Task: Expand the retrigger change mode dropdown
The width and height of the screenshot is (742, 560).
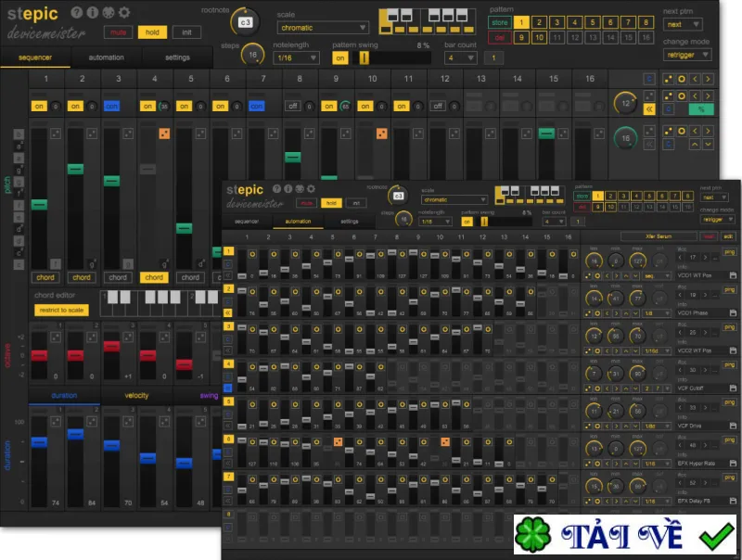Action: coord(687,55)
